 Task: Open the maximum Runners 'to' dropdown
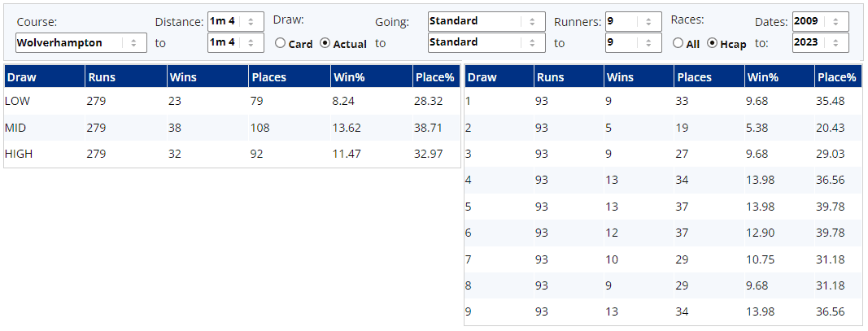coord(633,43)
